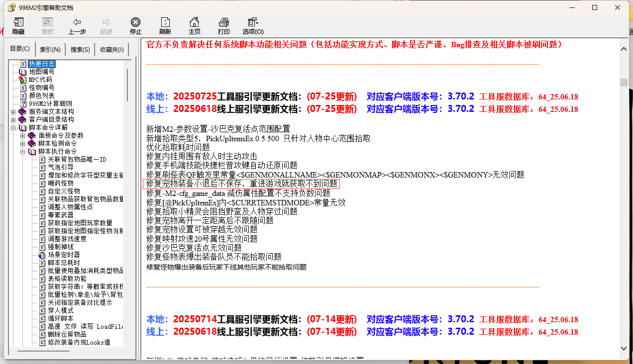Click the book icon of 脚本检测命令
Screen dimensions: 633x364
[x=32, y=143]
